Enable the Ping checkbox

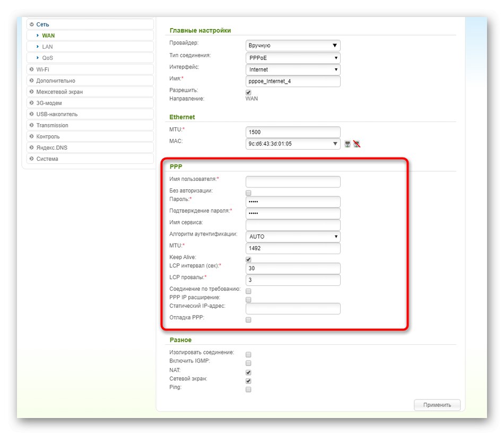coord(248,390)
